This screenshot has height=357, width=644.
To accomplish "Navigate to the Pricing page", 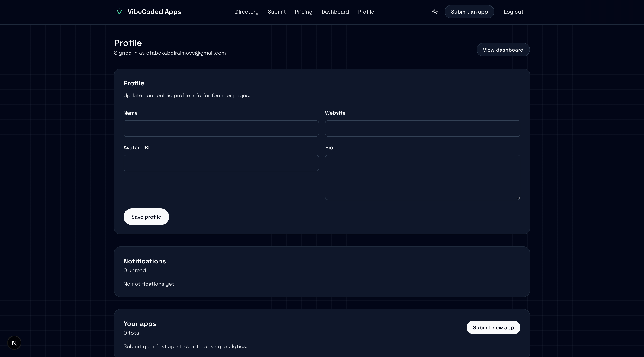I will [303, 12].
